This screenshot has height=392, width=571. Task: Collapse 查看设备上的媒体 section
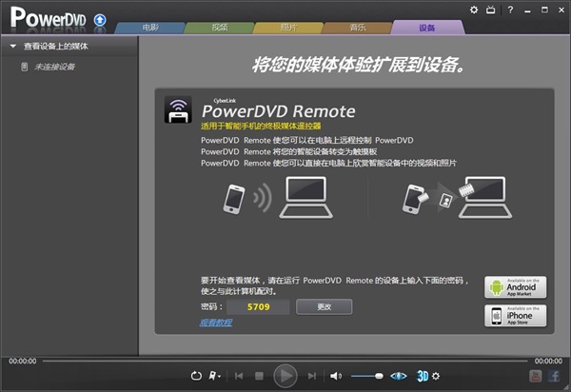[13, 47]
